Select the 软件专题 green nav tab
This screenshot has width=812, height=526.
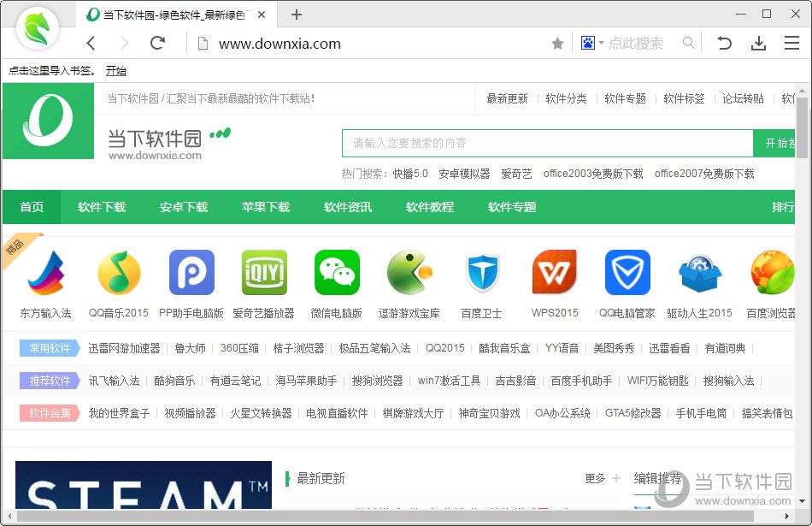point(512,207)
